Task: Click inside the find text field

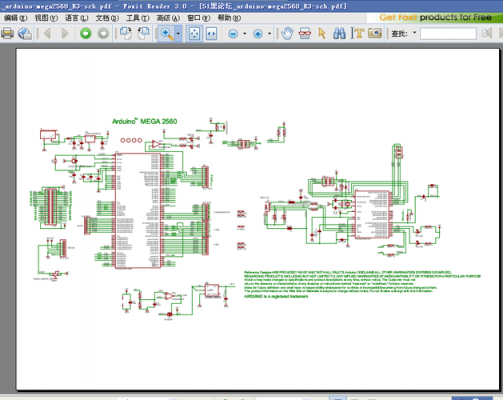Action: [448, 33]
